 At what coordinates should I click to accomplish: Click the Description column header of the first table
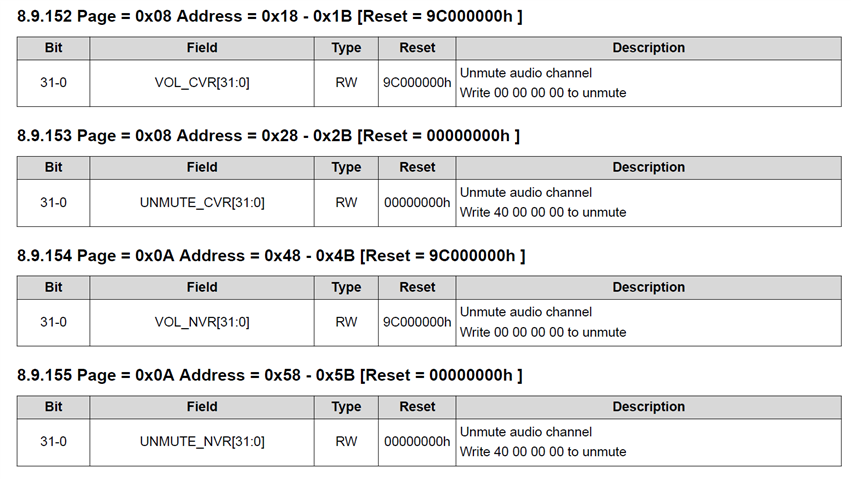[x=648, y=48]
